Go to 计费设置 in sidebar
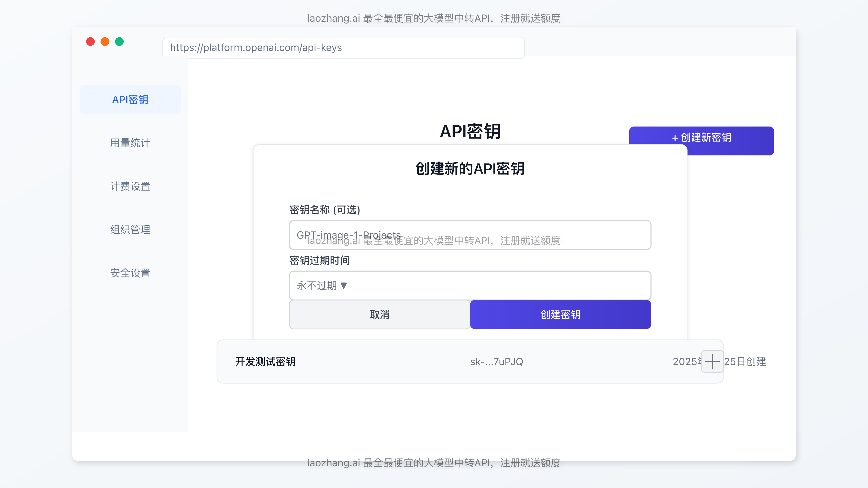Image resolution: width=868 pixels, height=488 pixels. click(x=130, y=186)
